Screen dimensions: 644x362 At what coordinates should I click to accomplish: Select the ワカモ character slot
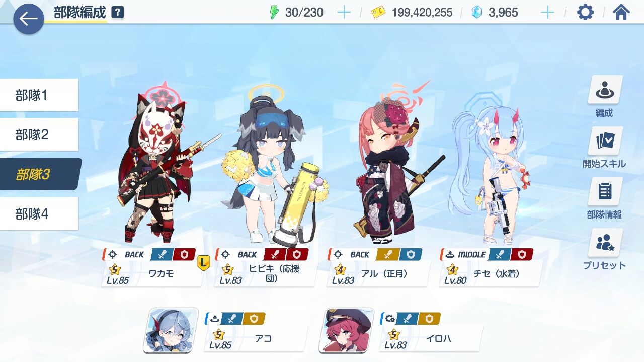(x=153, y=268)
